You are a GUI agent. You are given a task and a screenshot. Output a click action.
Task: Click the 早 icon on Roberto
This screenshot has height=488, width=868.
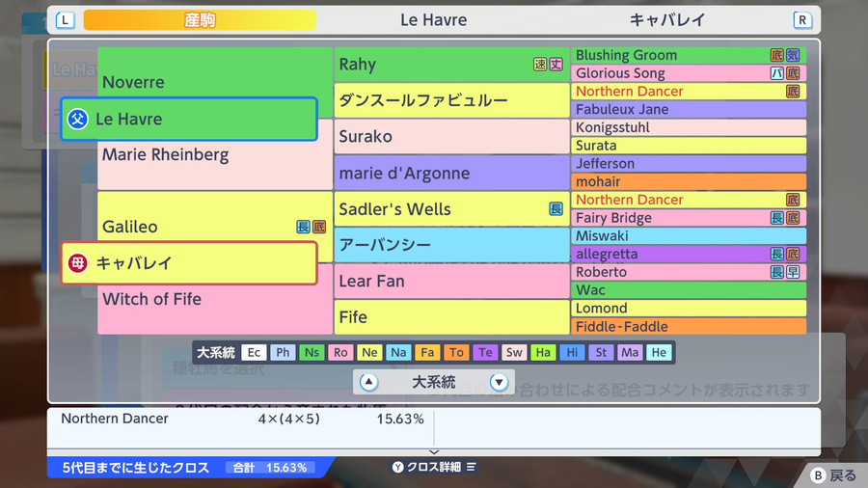tap(793, 272)
